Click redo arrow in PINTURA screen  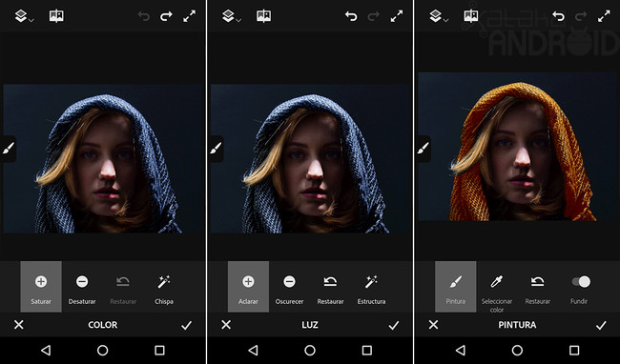581,16
